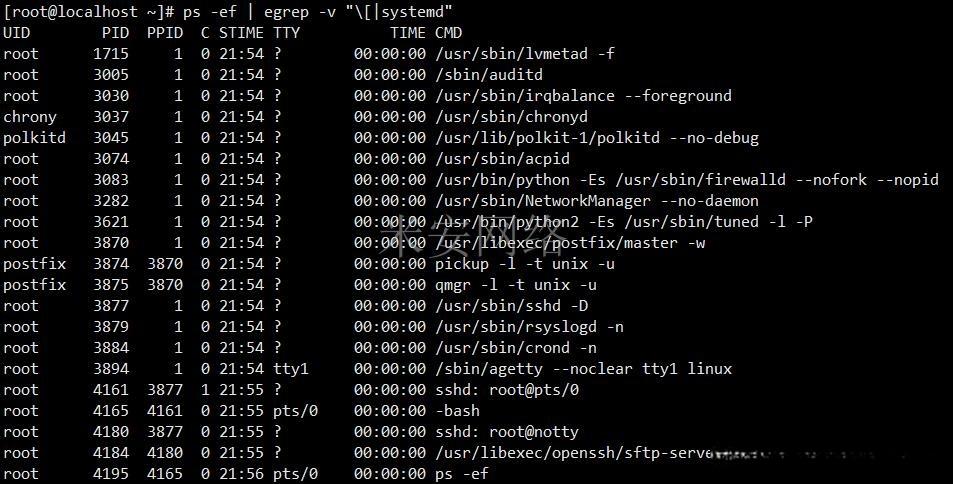Click the /usr/sbin/sshd -D command

click(x=512, y=306)
